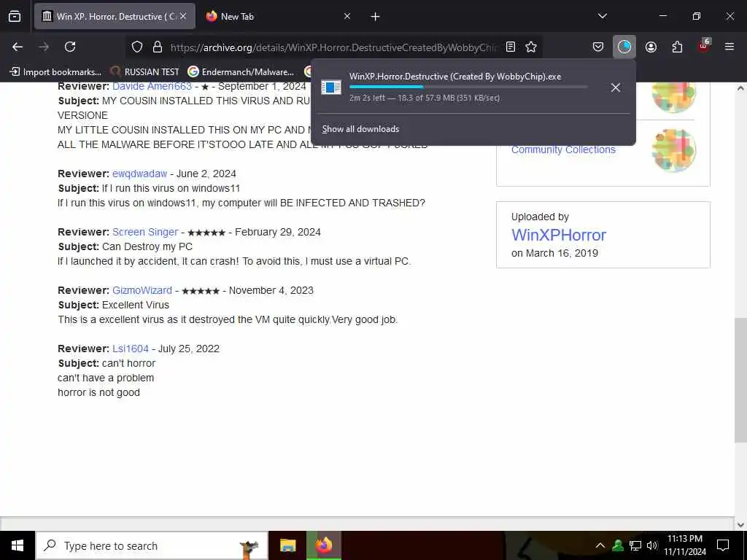Screen dimensions: 747x560
Task: Click the Type here to search box
Action: click(x=152, y=545)
